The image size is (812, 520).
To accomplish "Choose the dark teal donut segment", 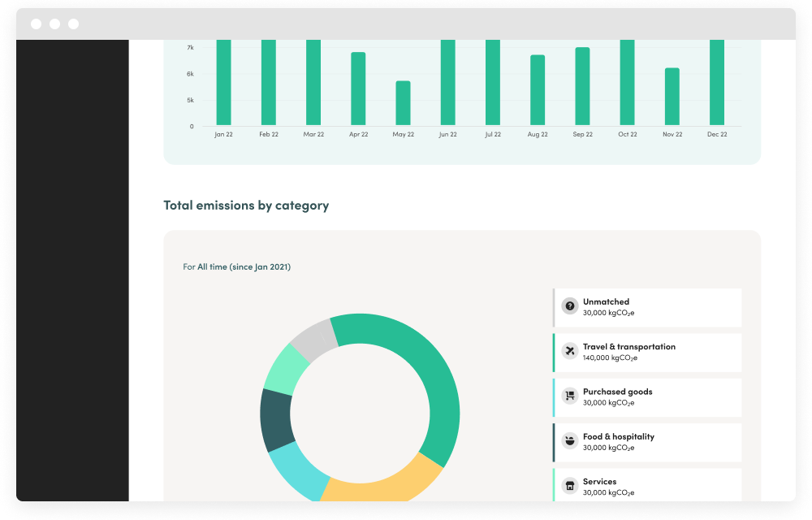I will tap(275, 419).
